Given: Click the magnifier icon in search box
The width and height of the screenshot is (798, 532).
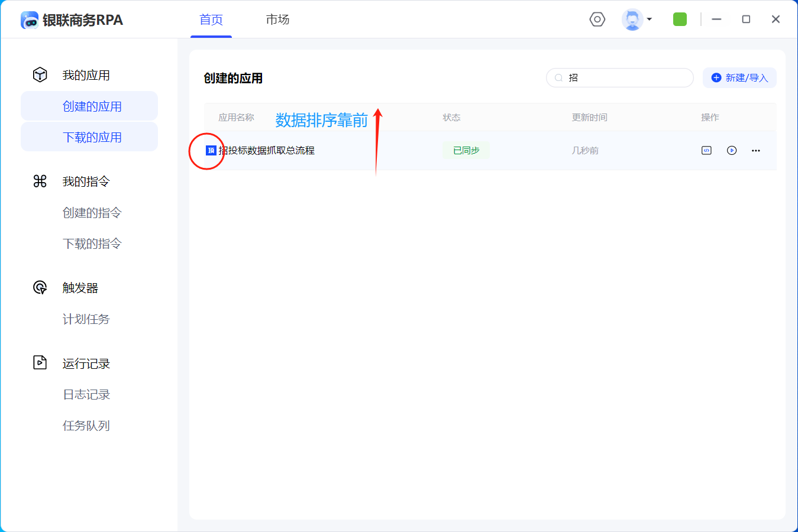Looking at the screenshot, I should [x=558, y=78].
